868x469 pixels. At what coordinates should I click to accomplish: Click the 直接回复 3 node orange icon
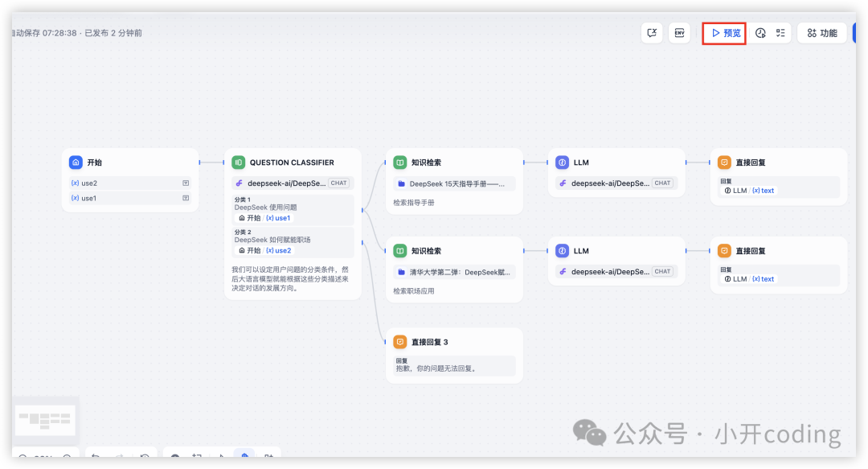tap(400, 342)
